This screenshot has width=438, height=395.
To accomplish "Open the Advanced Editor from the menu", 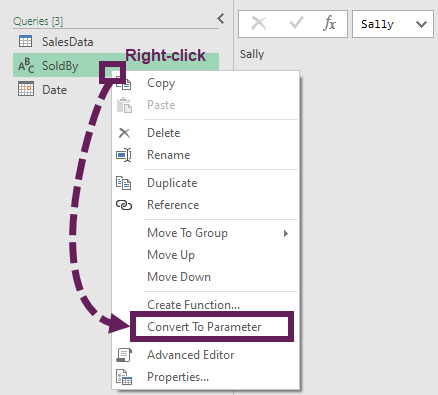I will 205,355.
